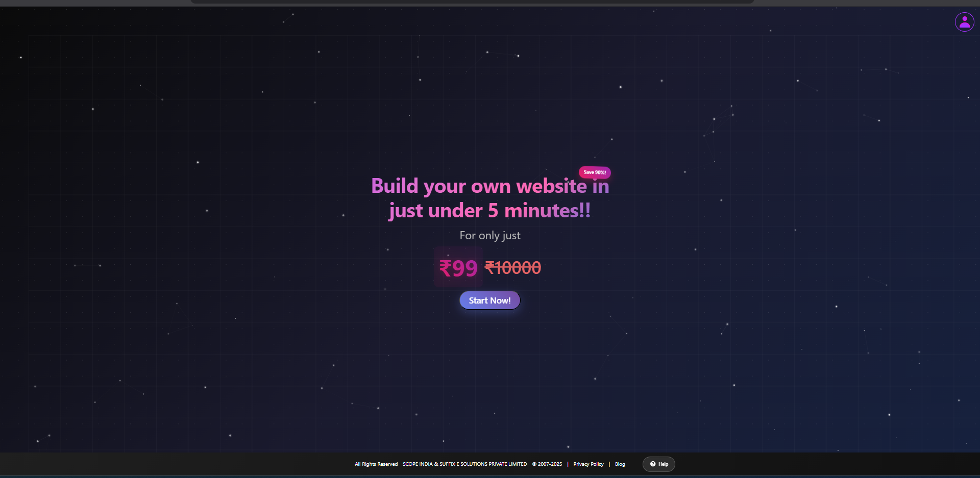This screenshot has height=478, width=980.
Task: Select the ₹99 discounted price
Action: point(458,268)
